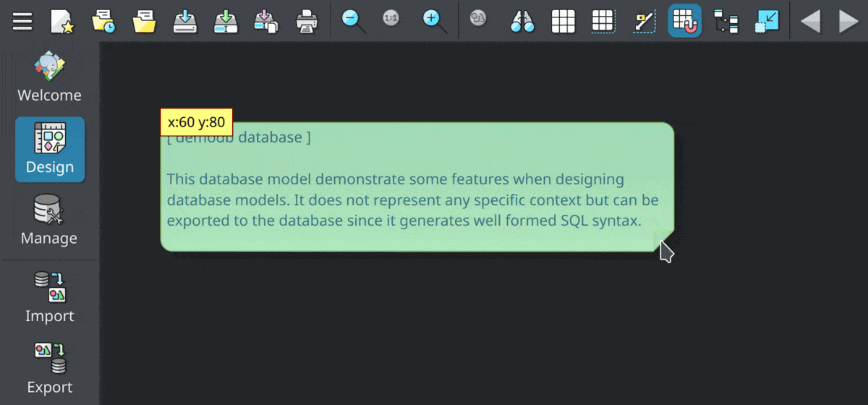Open the Export section
Image resolution: width=868 pixels, height=405 pixels.
click(x=49, y=368)
